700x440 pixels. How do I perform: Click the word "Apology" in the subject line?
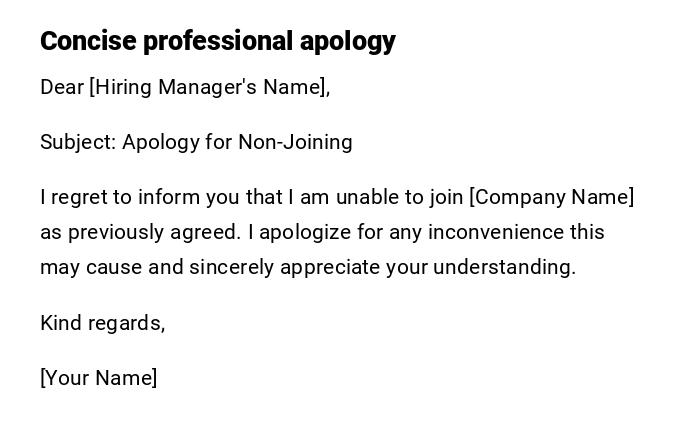point(161,142)
